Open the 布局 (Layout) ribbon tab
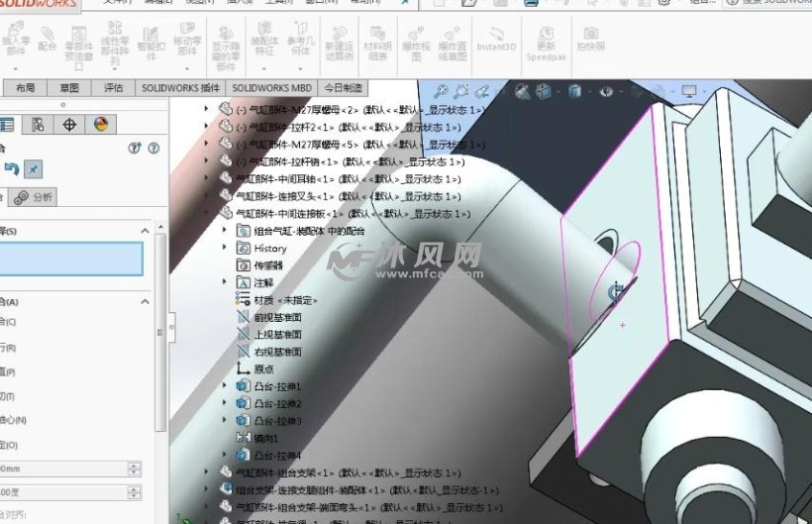The width and height of the screenshot is (812, 524). pyautogui.click(x=25, y=88)
